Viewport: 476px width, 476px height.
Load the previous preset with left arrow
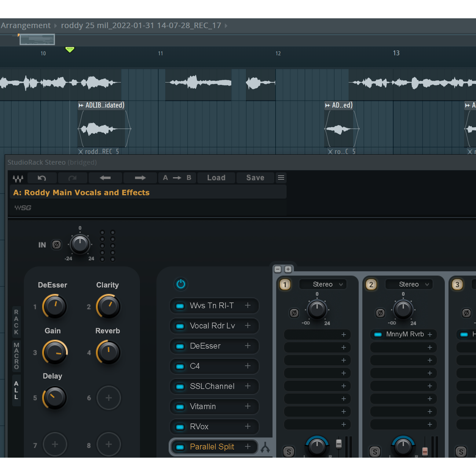(105, 178)
